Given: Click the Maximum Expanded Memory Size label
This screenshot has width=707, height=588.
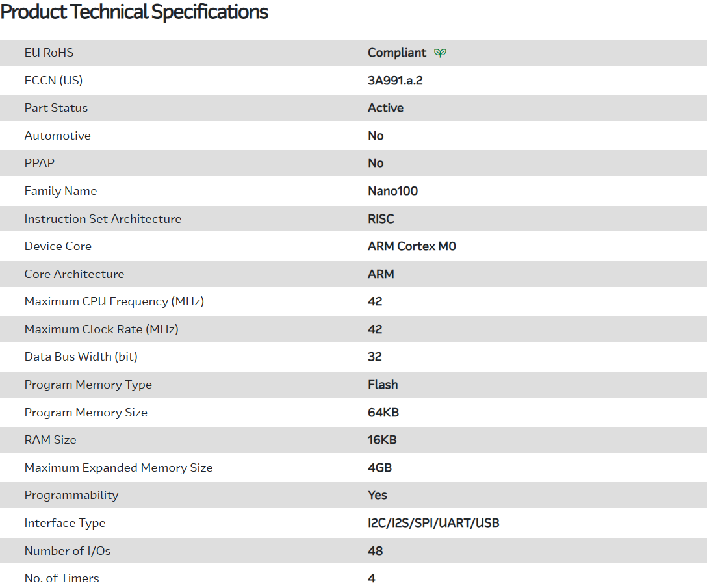Looking at the screenshot, I should (x=118, y=468).
